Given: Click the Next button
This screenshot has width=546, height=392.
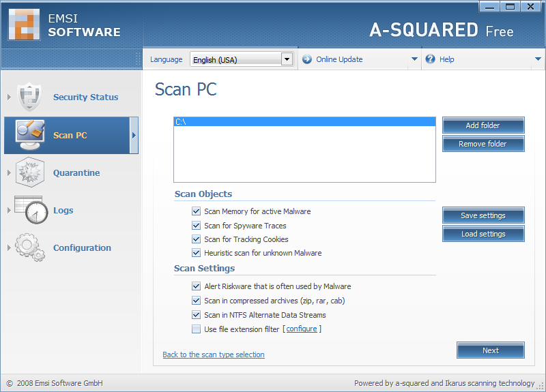Looking at the screenshot, I should [491, 350].
